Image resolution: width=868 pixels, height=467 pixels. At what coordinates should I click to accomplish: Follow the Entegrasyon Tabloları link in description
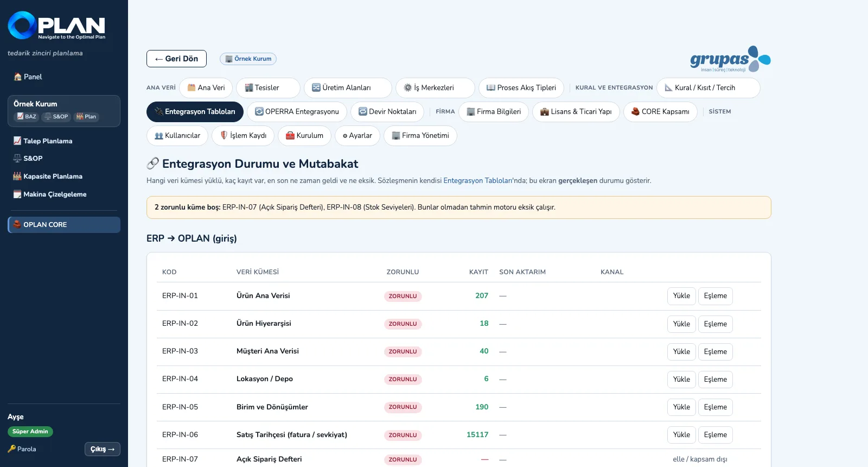[x=478, y=181]
